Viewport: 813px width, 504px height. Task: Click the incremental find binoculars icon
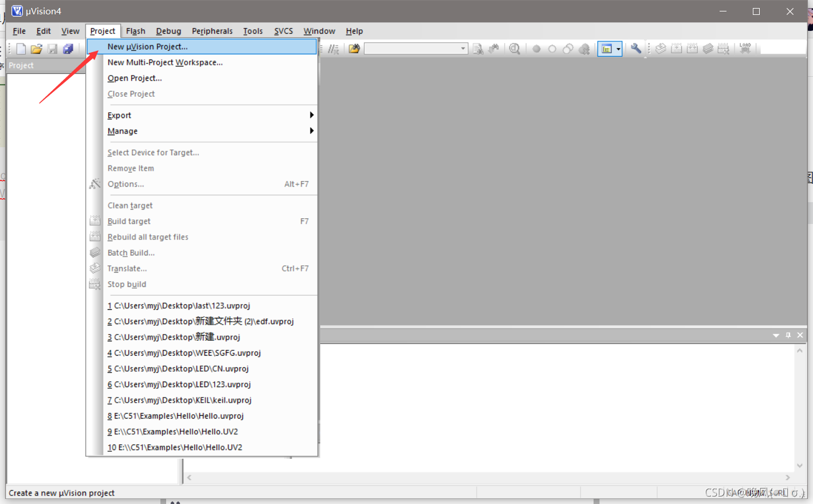[494, 49]
